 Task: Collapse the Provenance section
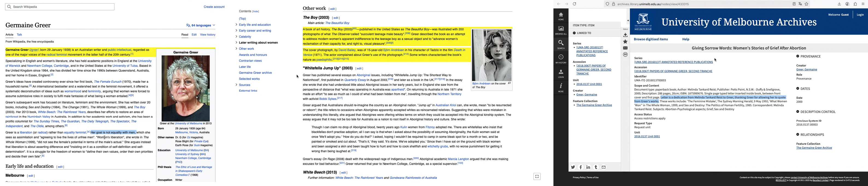pos(798,56)
